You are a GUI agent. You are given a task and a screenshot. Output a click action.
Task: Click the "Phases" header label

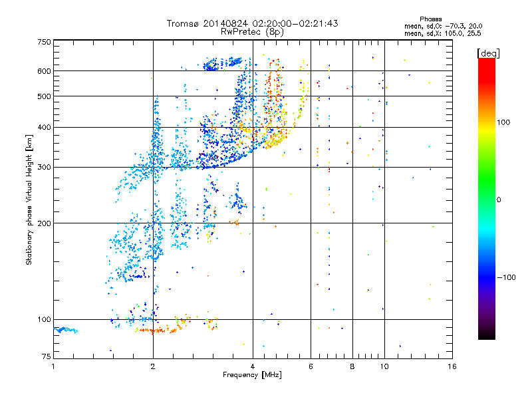click(430, 19)
